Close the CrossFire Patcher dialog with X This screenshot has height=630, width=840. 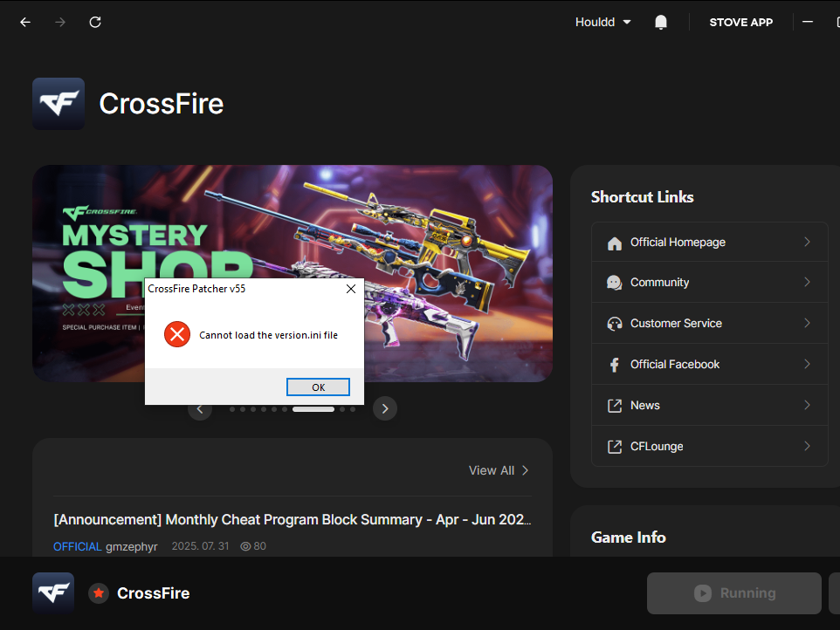click(351, 289)
